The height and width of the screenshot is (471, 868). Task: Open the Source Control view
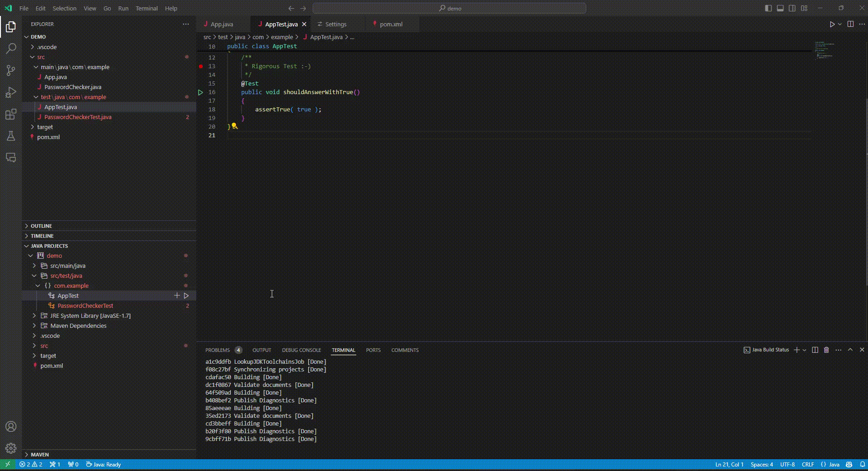[x=11, y=70]
